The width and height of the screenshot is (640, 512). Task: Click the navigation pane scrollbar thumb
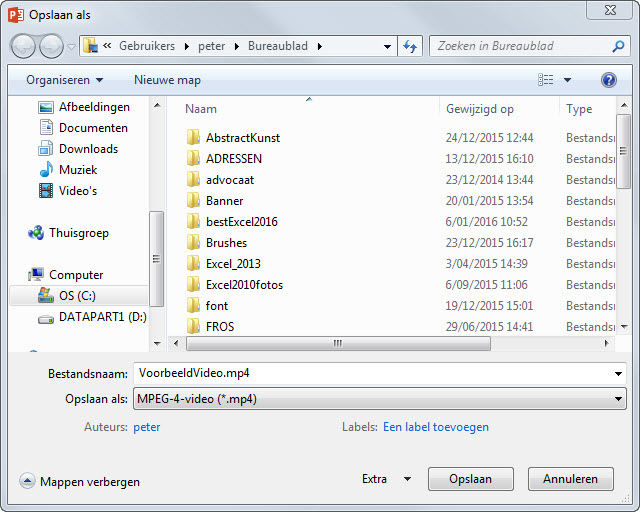point(156,258)
